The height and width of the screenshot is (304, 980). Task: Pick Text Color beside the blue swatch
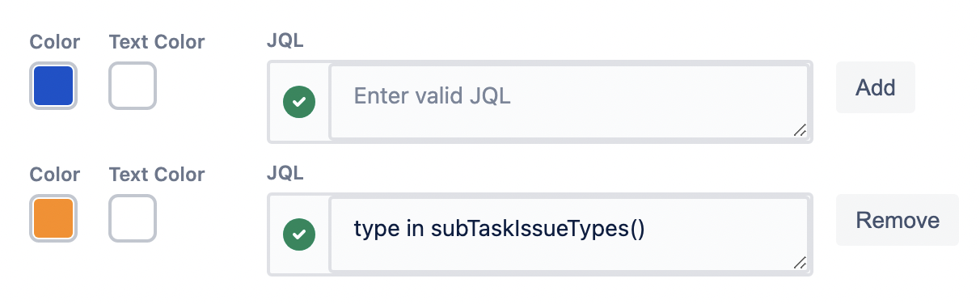[x=133, y=86]
